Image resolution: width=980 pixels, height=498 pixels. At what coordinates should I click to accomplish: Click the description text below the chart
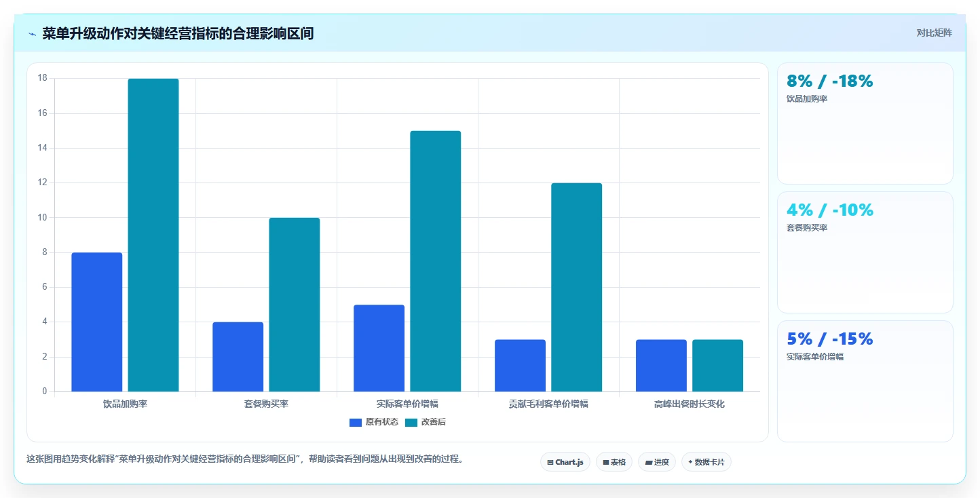[247, 459]
